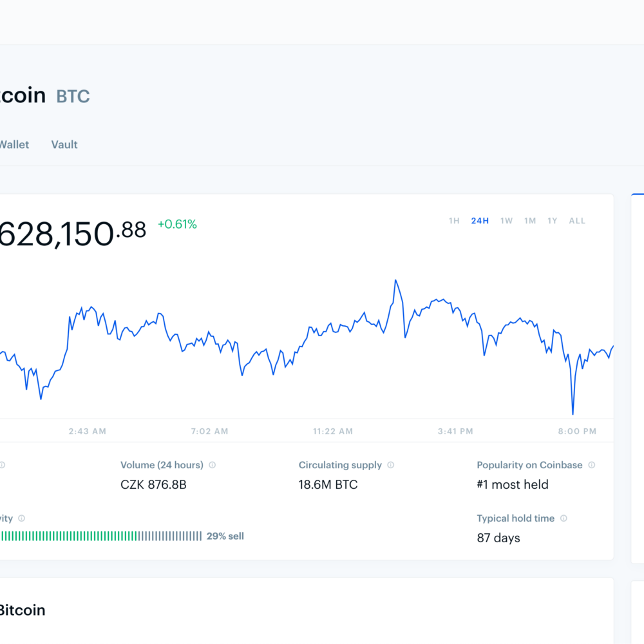644x644 pixels.
Task: Click the +0.61% price change label
Action: click(177, 224)
